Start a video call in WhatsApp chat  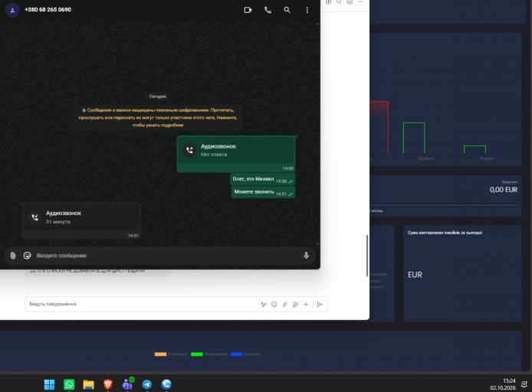[x=248, y=10]
